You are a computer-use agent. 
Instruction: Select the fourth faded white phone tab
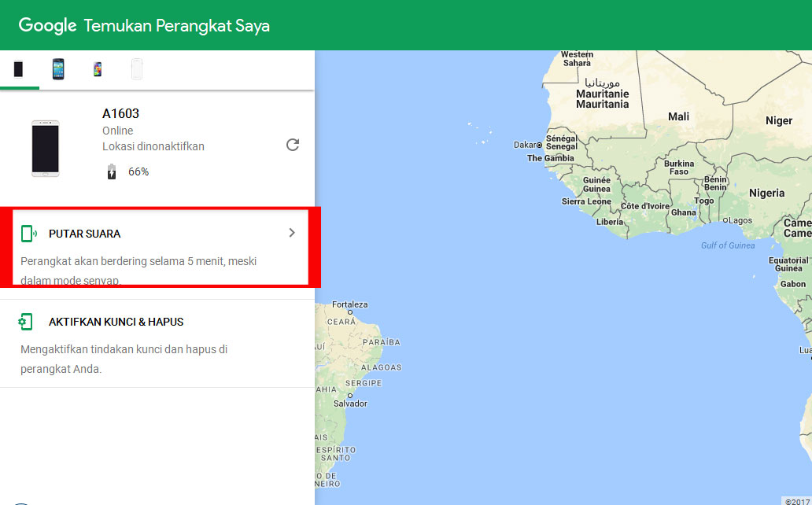click(137, 69)
